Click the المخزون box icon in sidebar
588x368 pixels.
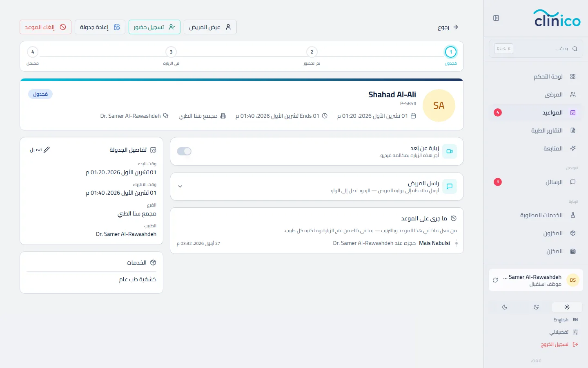click(x=573, y=233)
